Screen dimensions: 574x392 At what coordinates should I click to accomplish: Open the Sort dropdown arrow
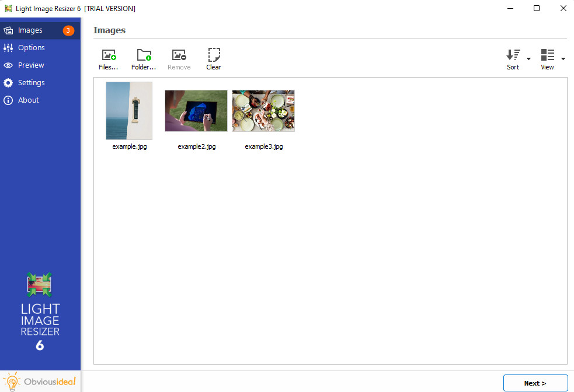pyautogui.click(x=528, y=59)
